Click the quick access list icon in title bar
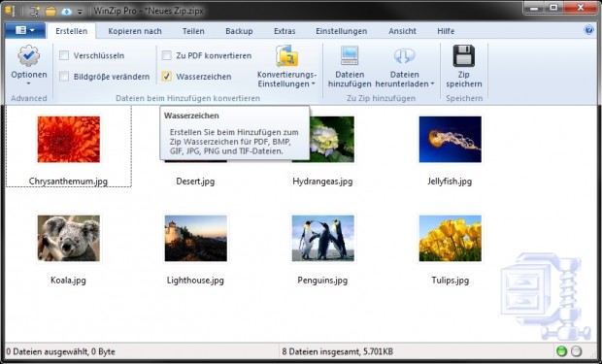 click(x=35, y=12)
